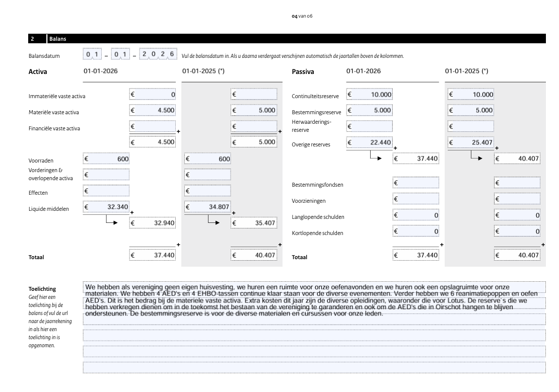Click empty Herwaarderingsreserve field for 01-01-2026
The image size is (559, 392).
[x=370, y=126]
